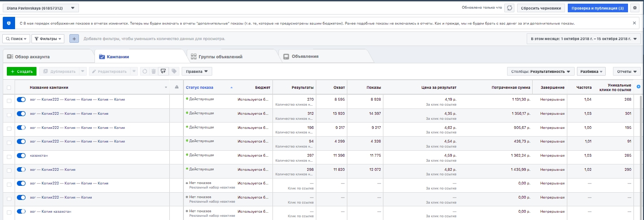Image resolution: width=644 pixels, height=220 pixels.
Task: Open the 'Отчеты' dropdown
Action: (x=627, y=72)
